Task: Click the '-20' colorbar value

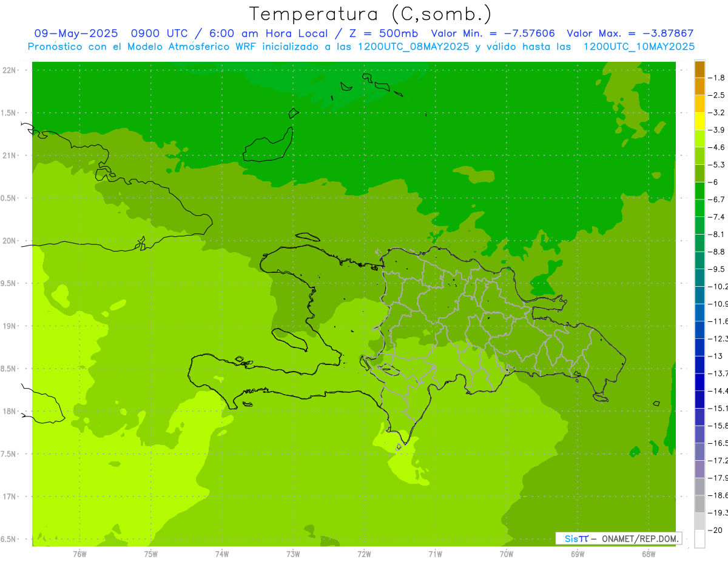Action: click(x=715, y=530)
